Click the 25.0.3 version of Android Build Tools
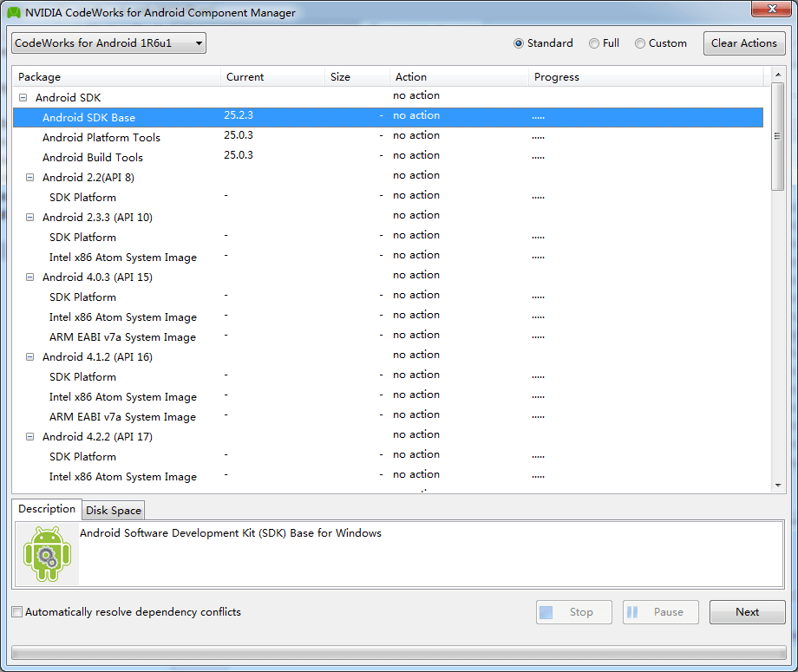Viewport: 798px width, 672px height. (239, 155)
